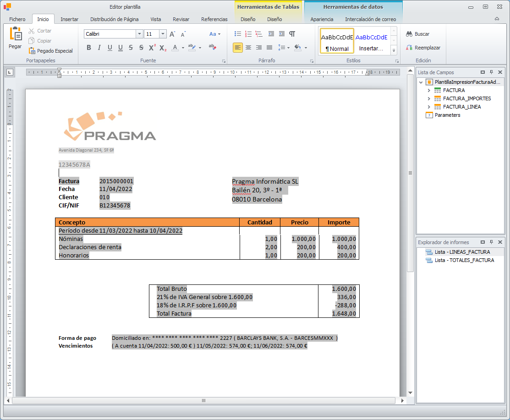
Task: Open the shading color dropdown arrow
Action: tap(306, 48)
